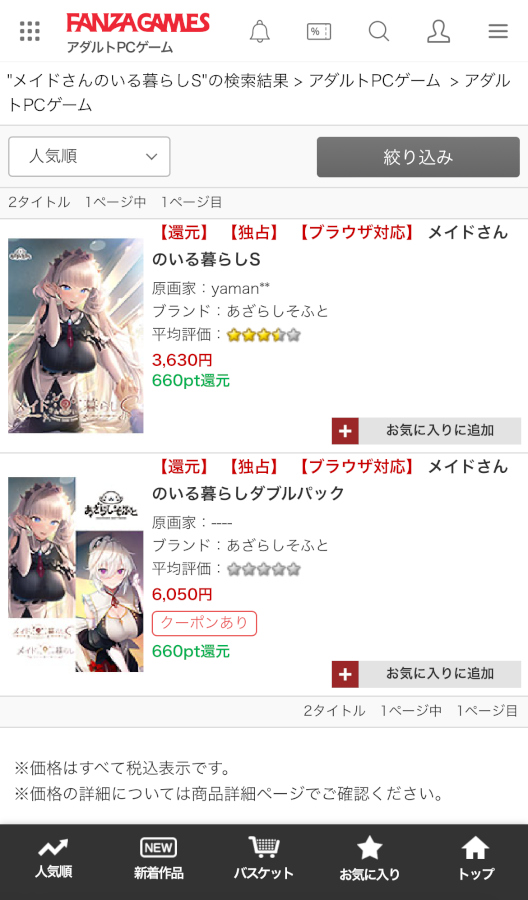
Task: Click the クーポンあり coupon badge
Action: point(204,623)
